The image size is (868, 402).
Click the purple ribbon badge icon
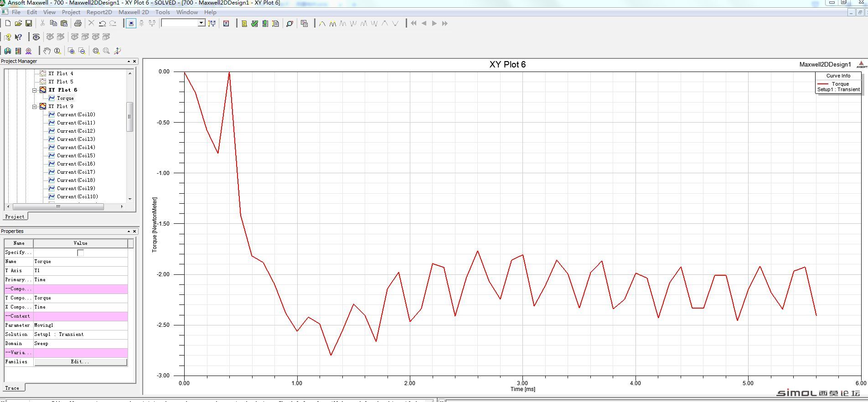(29, 51)
